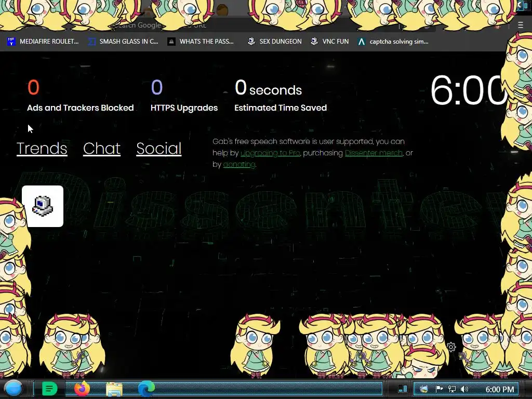Launch Microsoft Edge from the taskbar
532x399 pixels.
pyautogui.click(x=146, y=389)
